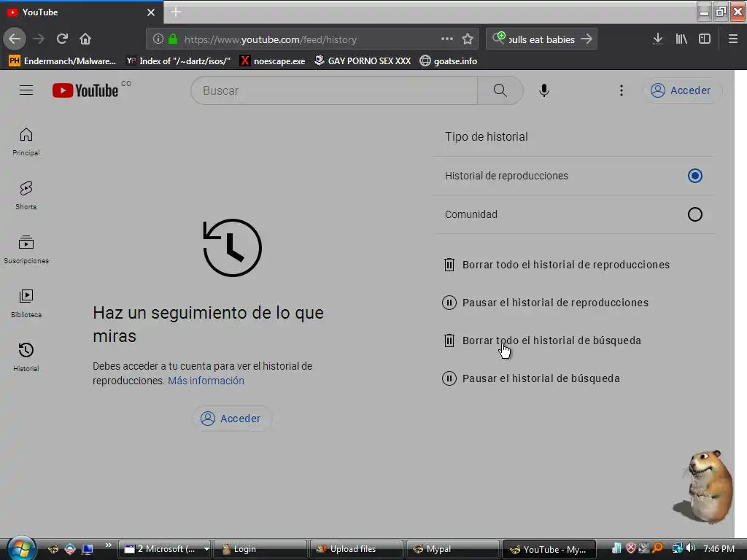
Task: Switch to the Upload files taskbar window
Action: (356, 549)
